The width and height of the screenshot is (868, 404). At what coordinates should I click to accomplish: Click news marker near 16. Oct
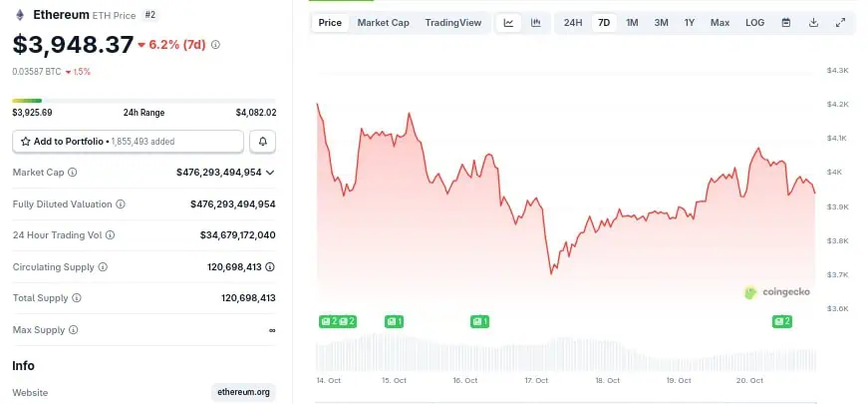479,321
